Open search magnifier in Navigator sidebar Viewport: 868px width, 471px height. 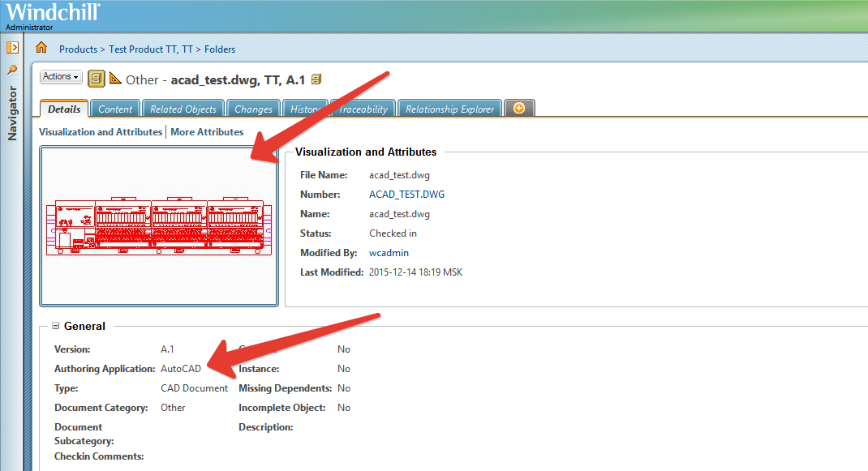pos(12,70)
